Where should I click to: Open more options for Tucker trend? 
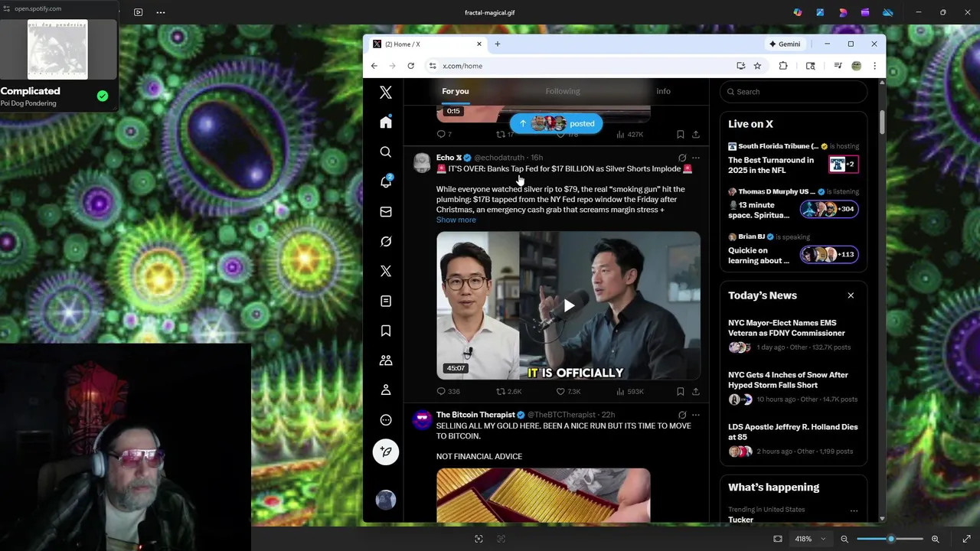[x=854, y=510]
